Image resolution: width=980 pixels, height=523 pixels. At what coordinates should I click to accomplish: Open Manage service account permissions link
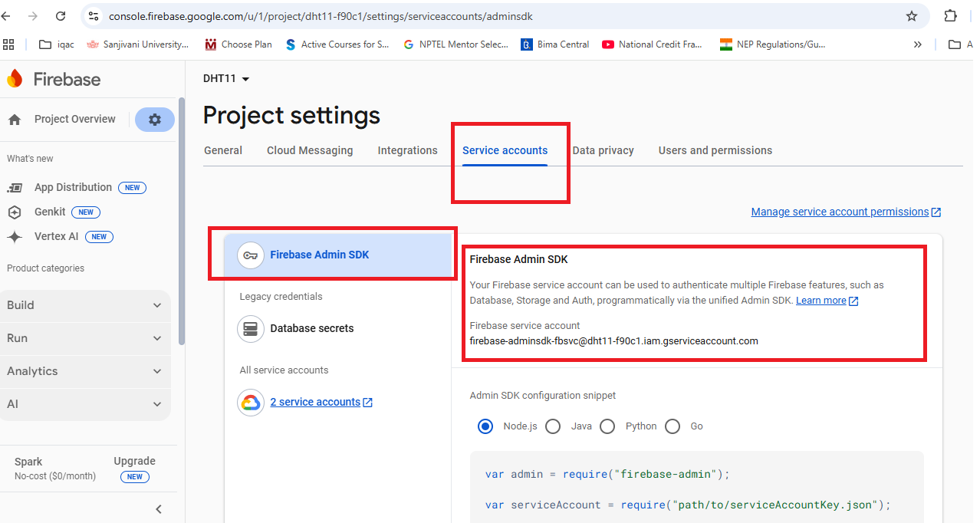[x=846, y=212]
